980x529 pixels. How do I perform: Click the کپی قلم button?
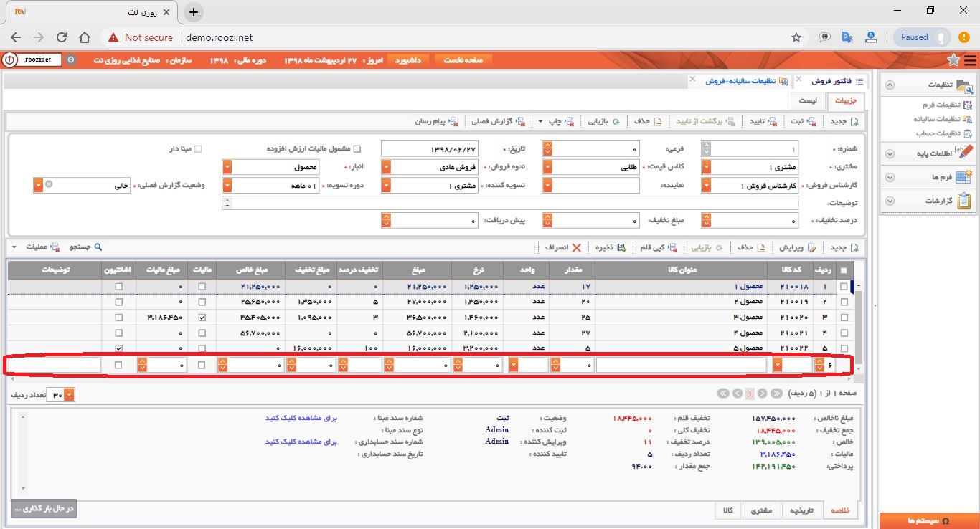(657, 247)
